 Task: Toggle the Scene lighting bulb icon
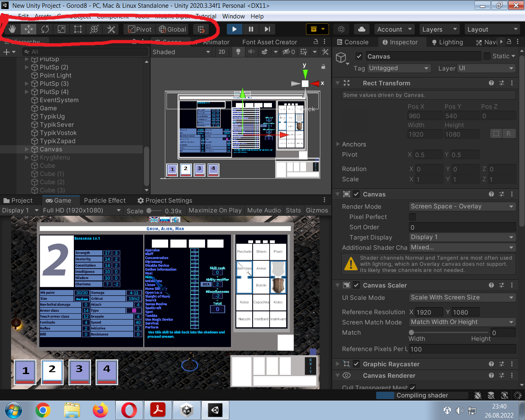pyautogui.click(x=238, y=52)
